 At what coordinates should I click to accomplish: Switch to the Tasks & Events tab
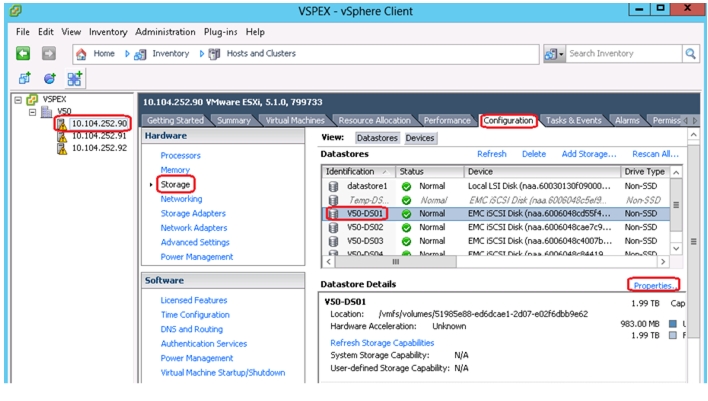tap(573, 121)
